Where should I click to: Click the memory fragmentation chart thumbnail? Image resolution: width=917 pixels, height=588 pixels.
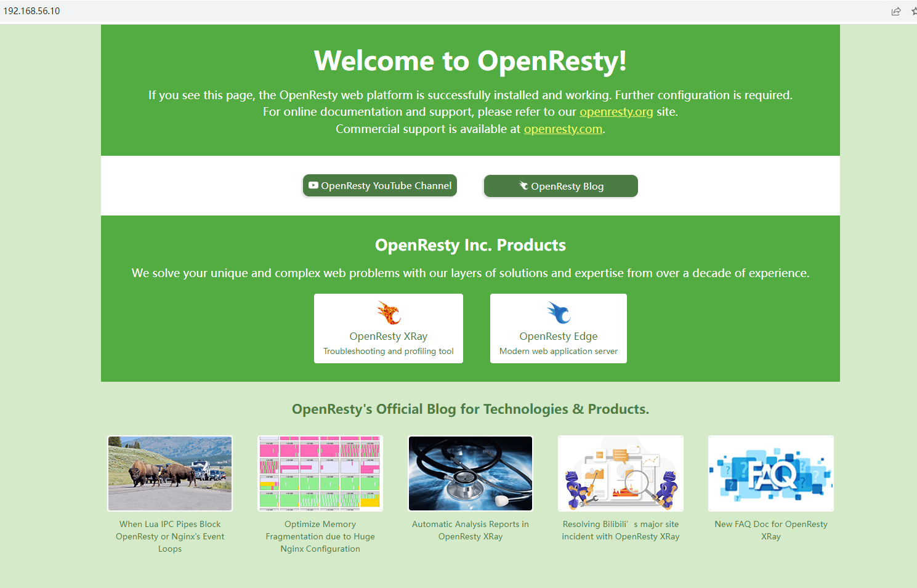(x=320, y=473)
